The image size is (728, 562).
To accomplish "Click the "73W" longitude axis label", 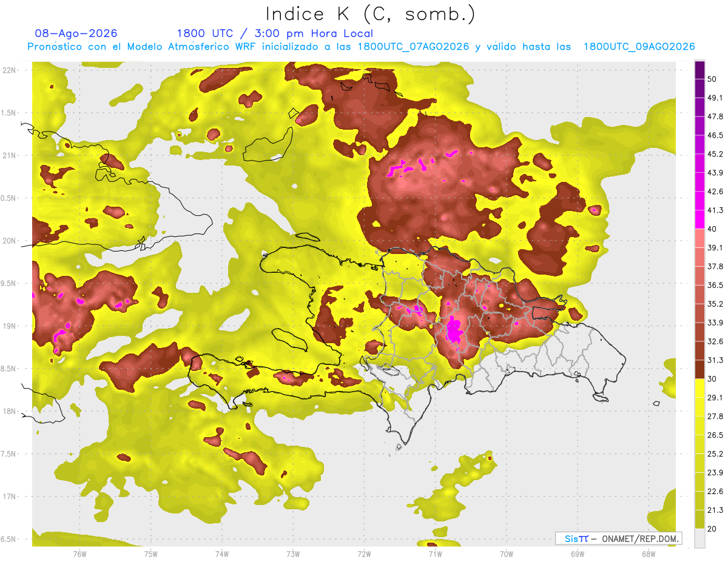I will 293,554.
